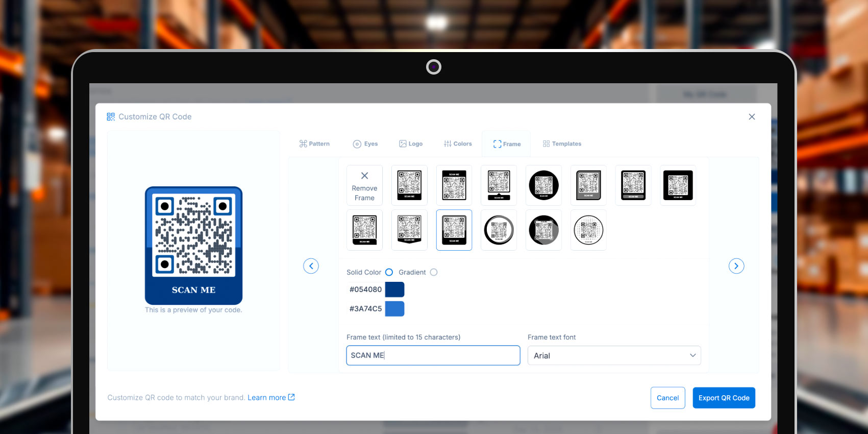Screen dimensions: 868x434
Task: Click the #3A74C5 hex value field
Action: tap(365, 309)
